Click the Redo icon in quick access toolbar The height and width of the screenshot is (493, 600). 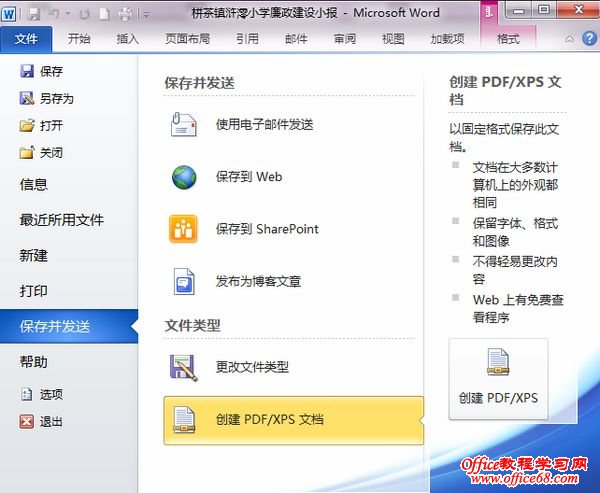click(x=85, y=15)
